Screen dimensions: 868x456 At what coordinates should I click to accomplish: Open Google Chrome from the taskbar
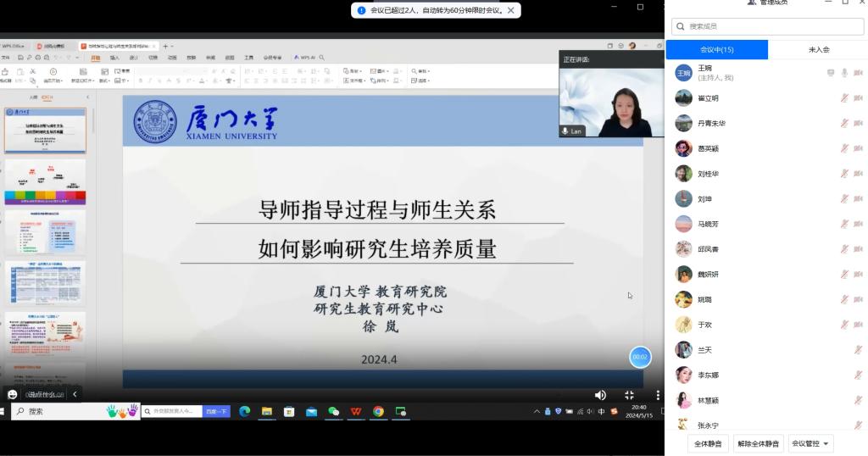[378, 411]
